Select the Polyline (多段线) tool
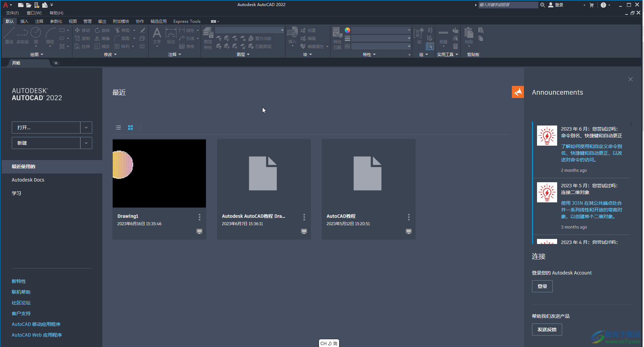The height and width of the screenshot is (347, 644). pos(22,36)
